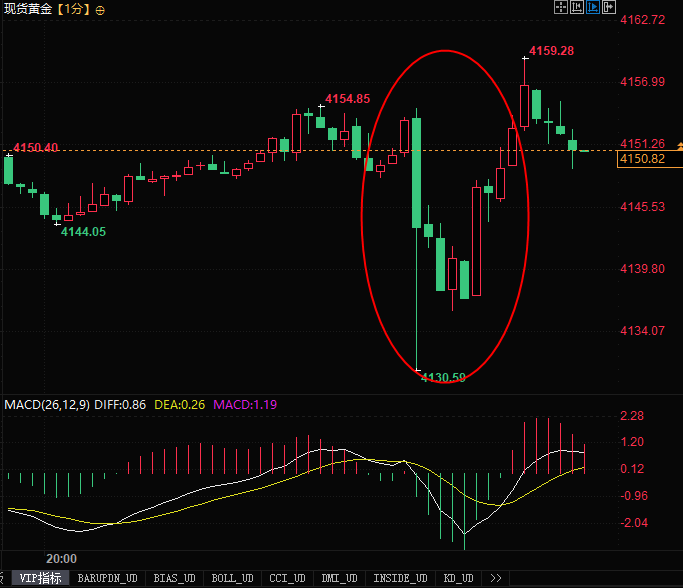Open the DMI_UD indicator tab

coord(339,578)
